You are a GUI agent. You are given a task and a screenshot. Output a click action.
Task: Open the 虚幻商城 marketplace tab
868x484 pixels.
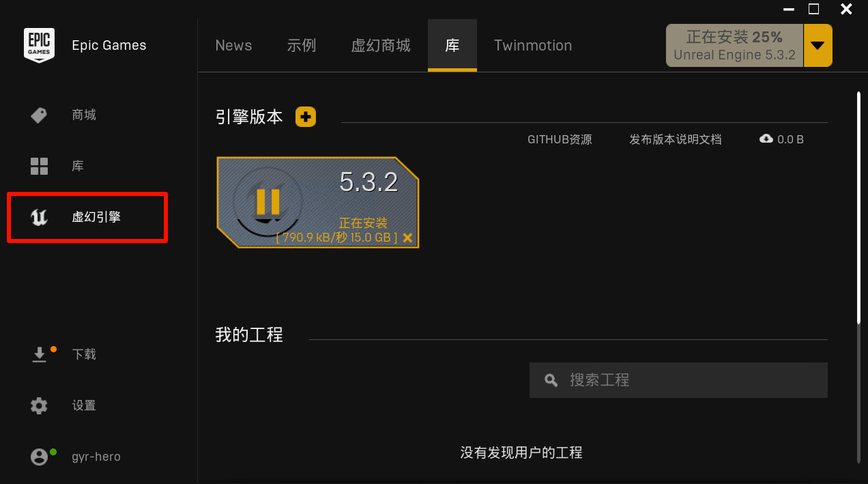(x=380, y=45)
